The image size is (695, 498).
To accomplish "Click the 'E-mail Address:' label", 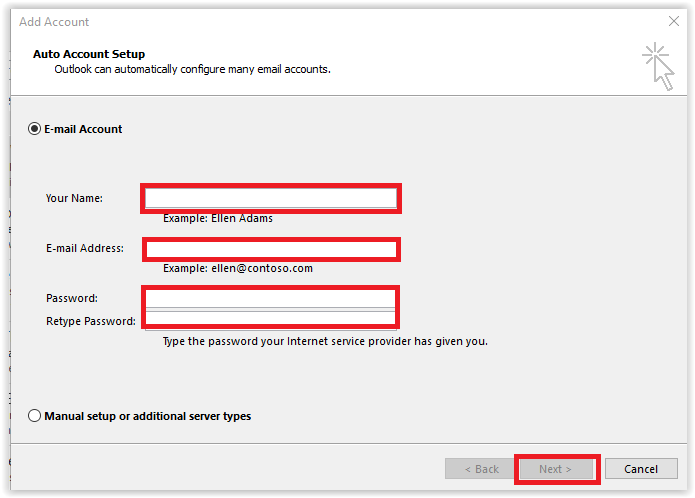I will pos(85,248).
